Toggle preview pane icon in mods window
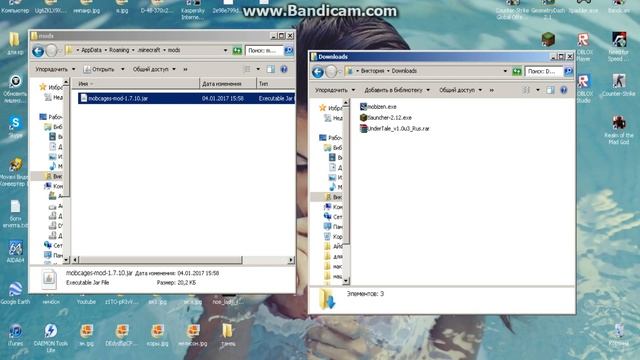The image size is (640, 360). click(x=271, y=69)
